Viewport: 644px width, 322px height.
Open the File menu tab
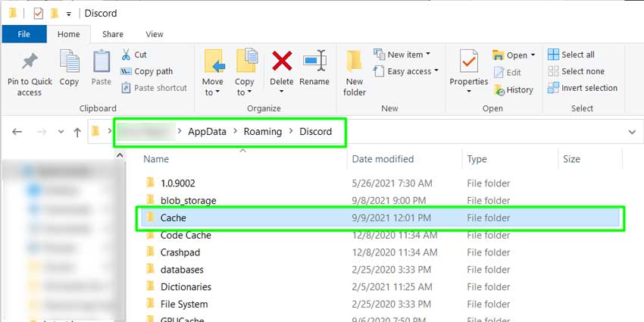(x=23, y=34)
